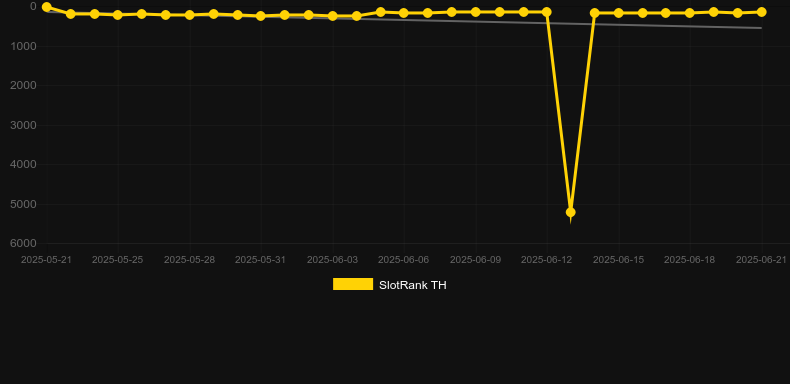Click the 2025-06-21 x-axis date label

click(x=761, y=260)
